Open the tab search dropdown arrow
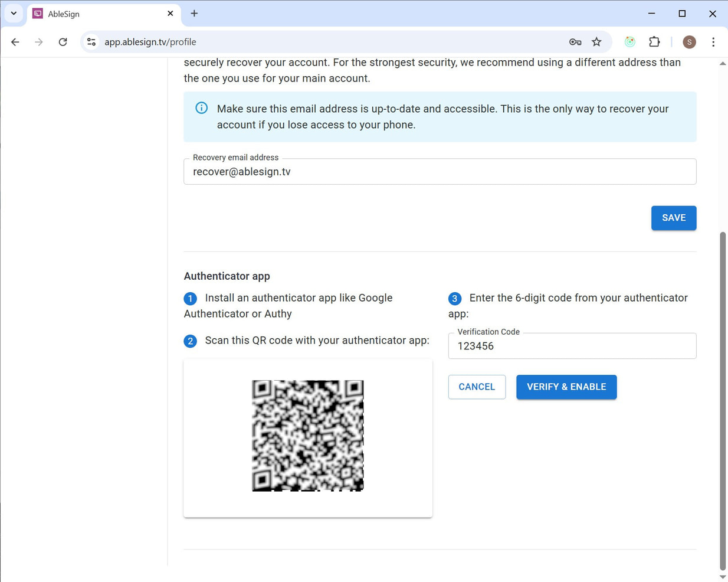 point(14,13)
